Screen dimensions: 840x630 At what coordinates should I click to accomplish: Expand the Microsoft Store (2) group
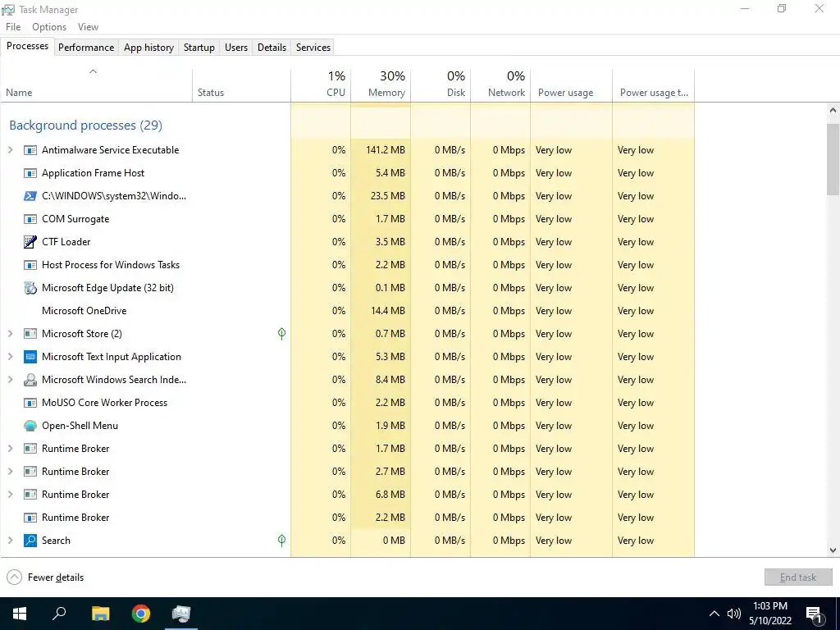click(10, 334)
